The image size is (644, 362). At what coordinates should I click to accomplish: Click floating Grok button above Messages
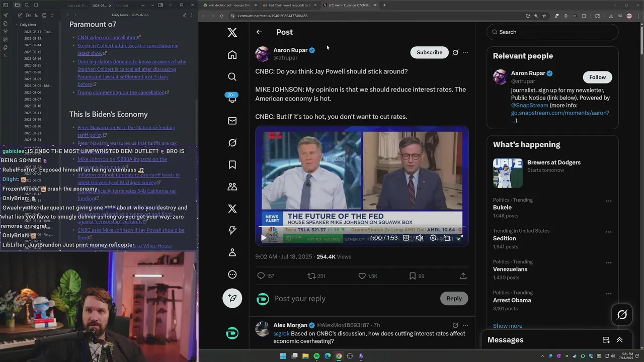click(x=622, y=315)
